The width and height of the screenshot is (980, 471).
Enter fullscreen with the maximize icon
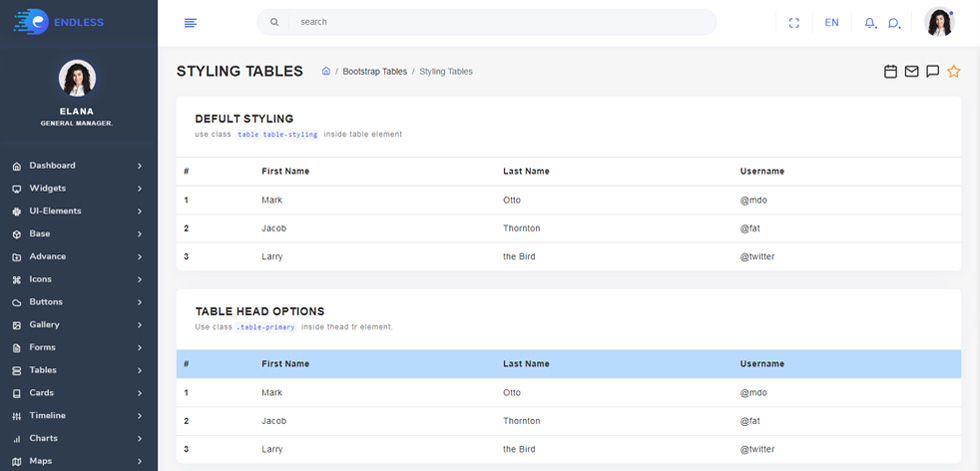pos(794,23)
